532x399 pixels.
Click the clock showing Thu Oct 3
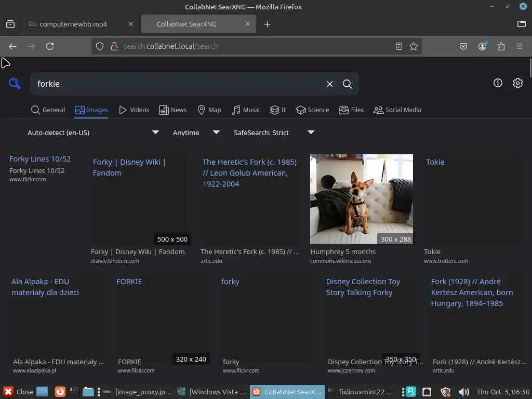point(503,392)
